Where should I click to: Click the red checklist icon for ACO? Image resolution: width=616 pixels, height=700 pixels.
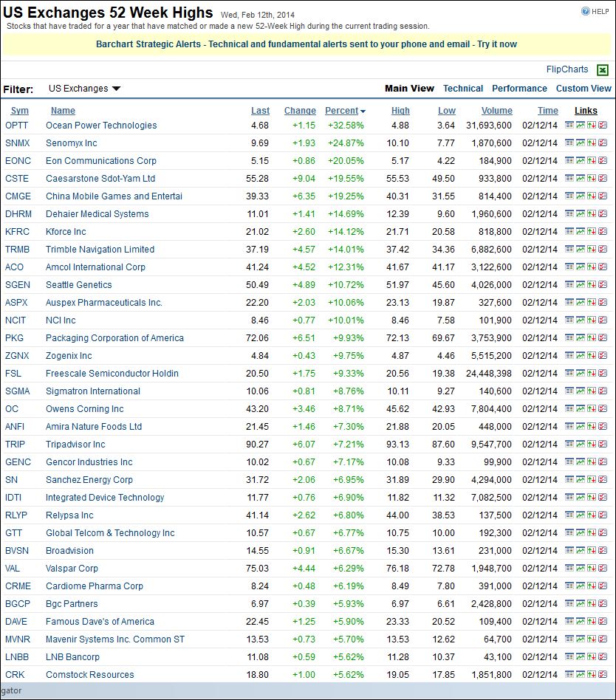pyautogui.click(x=603, y=267)
